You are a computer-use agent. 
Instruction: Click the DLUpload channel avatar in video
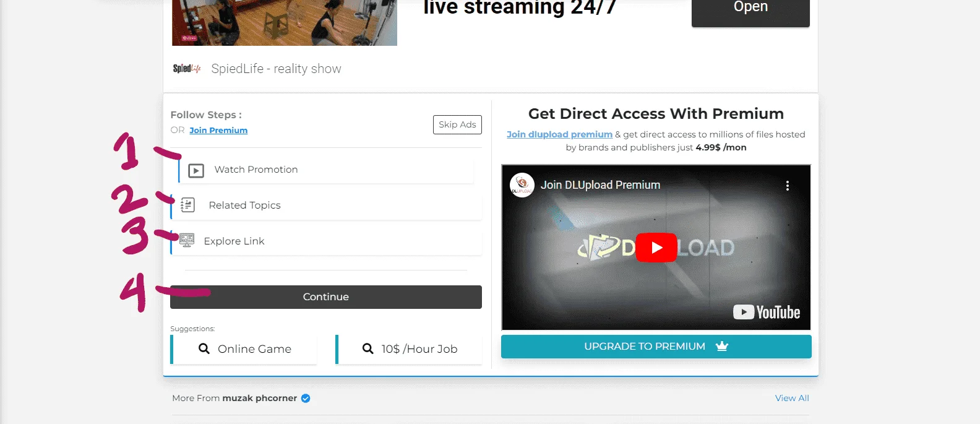(x=522, y=185)
